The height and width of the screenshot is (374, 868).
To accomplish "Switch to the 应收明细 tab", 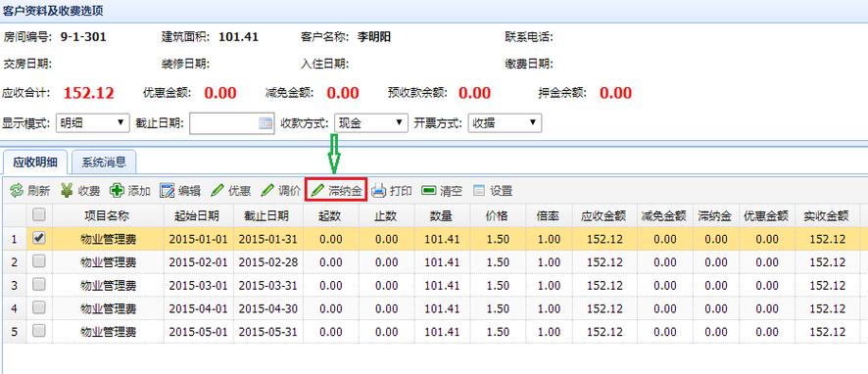I will 35,163.
